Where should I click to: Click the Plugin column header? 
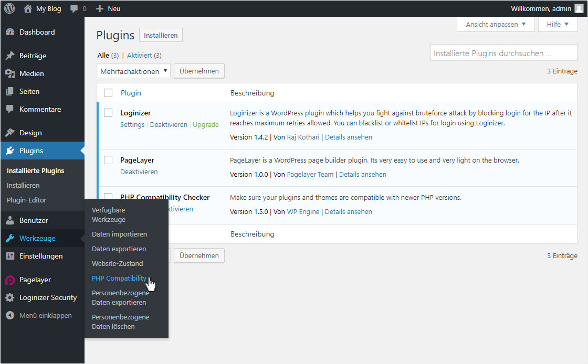click(131, 93)
